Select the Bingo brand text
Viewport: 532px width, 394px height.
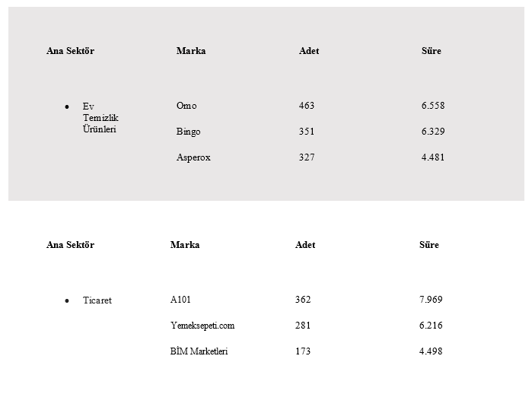[188, 132]
